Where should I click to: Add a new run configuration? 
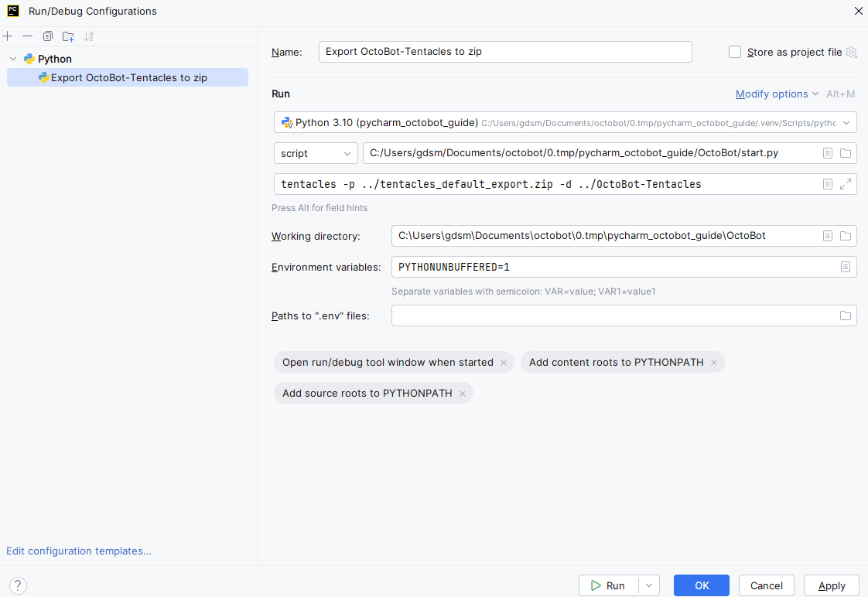(8, 36)
